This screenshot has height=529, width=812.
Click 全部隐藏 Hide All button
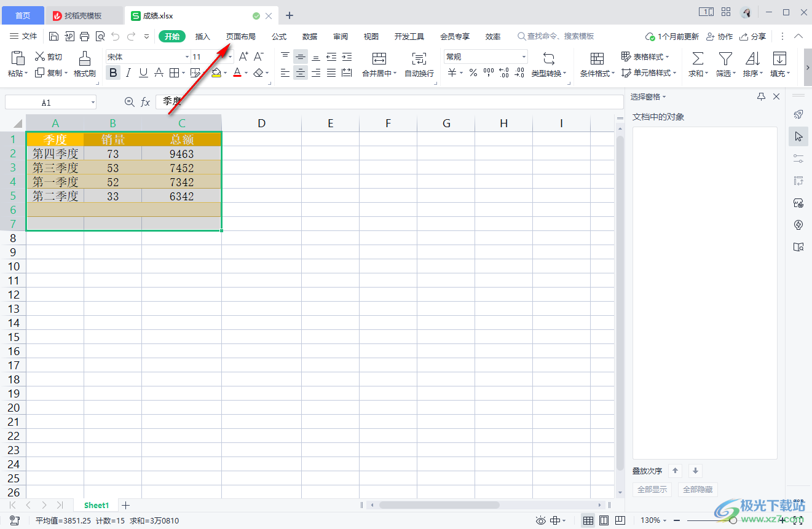[x=698, y=490]
